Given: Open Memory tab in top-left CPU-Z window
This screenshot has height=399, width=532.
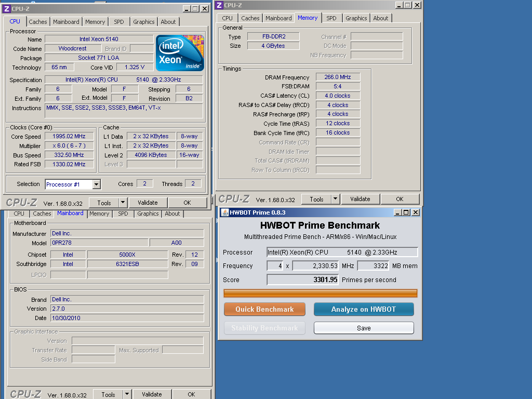Looking at the screenshot, I should (95, 22).
